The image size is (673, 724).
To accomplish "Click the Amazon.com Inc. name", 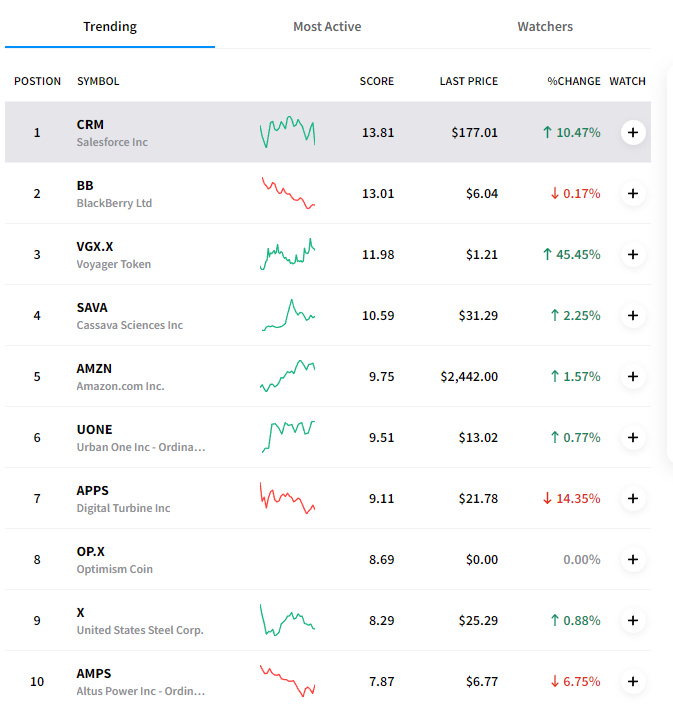I will coord(120,386).
